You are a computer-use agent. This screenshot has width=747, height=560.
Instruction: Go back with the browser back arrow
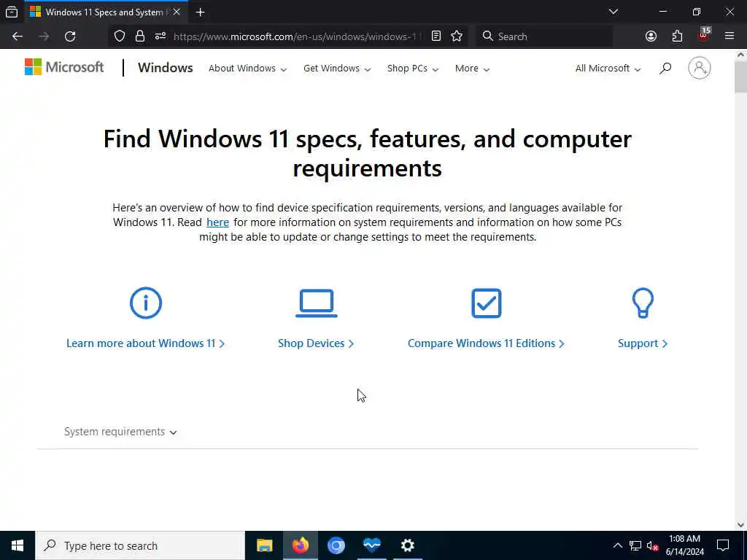coord(18,36)
